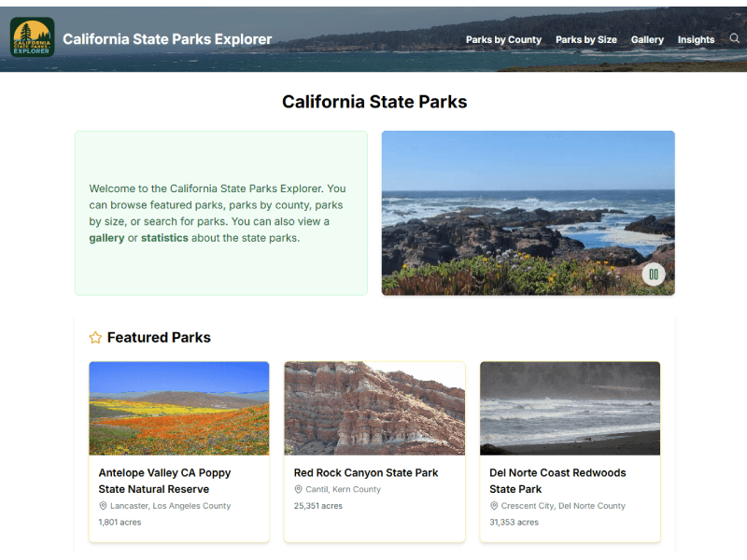Image resolution: width=747 pixels, height=560 pixels.
Task: Navigate to the Gallery section
Action: tap(647, 39)
